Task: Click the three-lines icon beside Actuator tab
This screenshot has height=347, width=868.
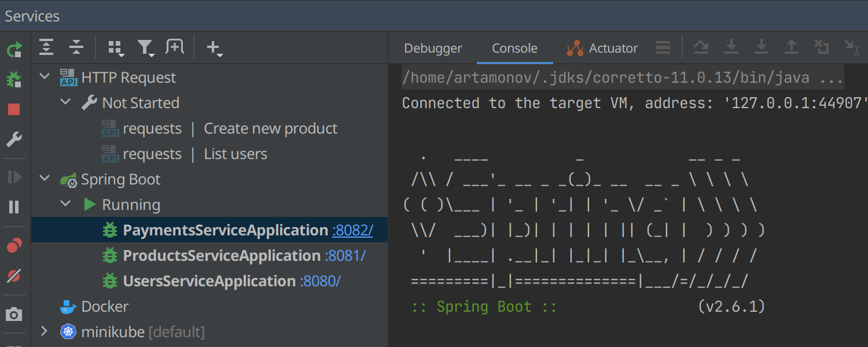Action: click(x=663, y=48)
